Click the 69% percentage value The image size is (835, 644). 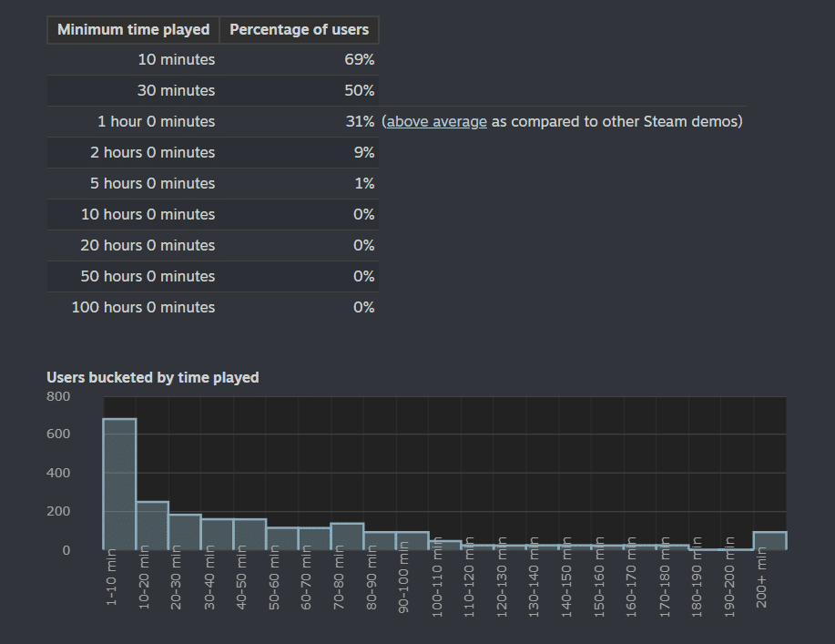pyautogui.click(x=360, y=59)
